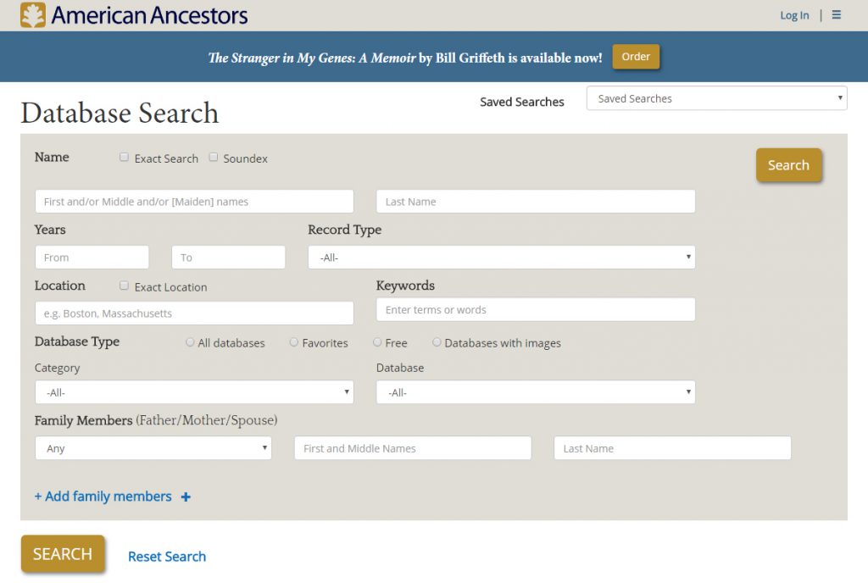Expand the Category dropdown
Screen dimensions: 868x588
tap(193, 391)
